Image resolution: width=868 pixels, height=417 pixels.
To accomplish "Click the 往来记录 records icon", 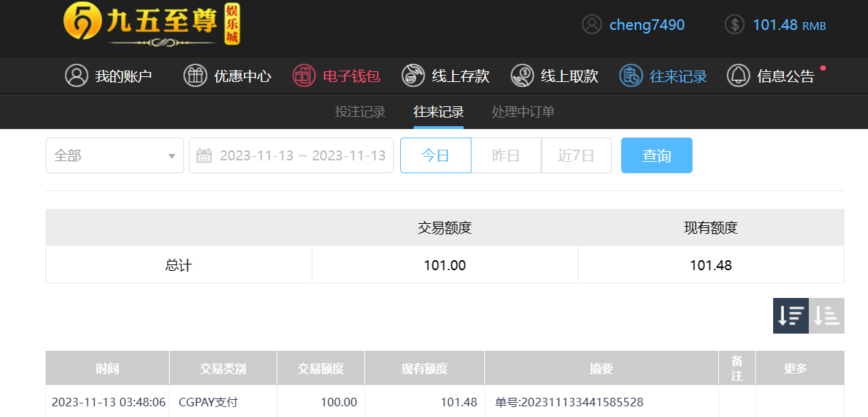I will click(x=630, y=76).
